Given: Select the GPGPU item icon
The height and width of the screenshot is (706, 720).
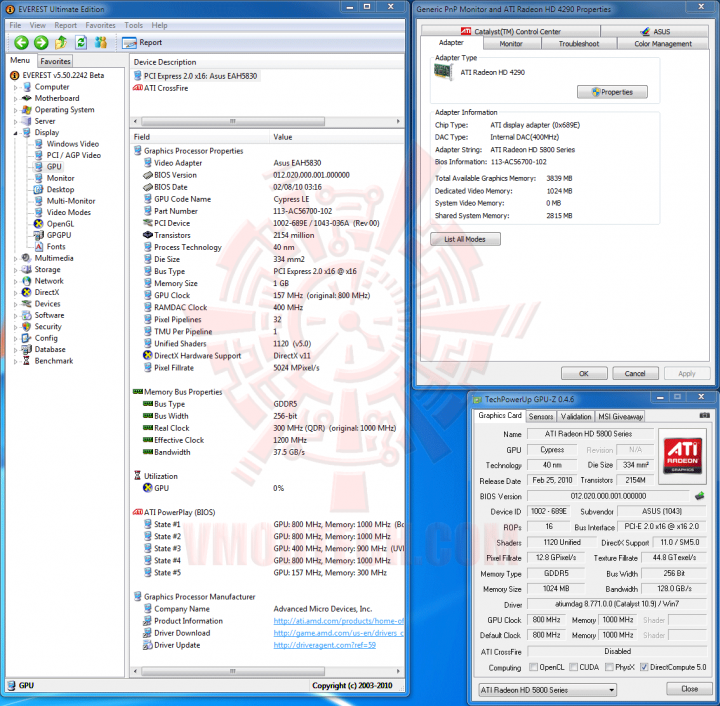Looking at the screenshot, I should [x=39, y=235].
